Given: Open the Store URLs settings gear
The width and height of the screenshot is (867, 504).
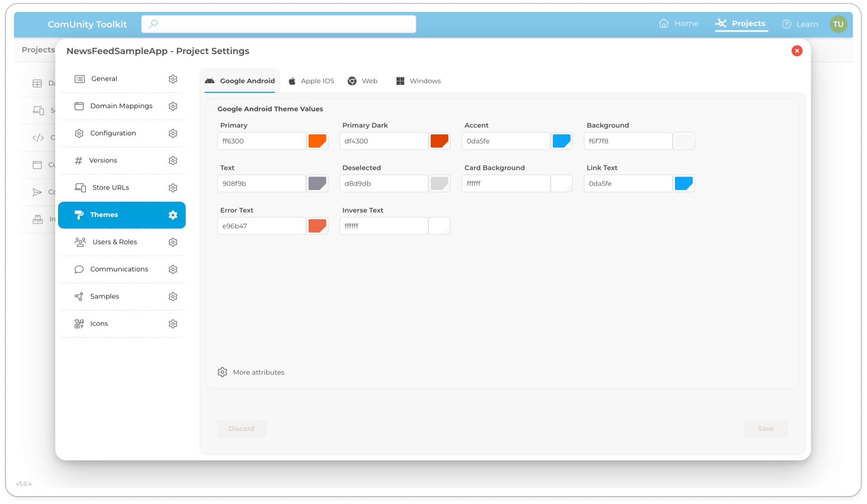Looking at the screenshot, I should 173,188.
